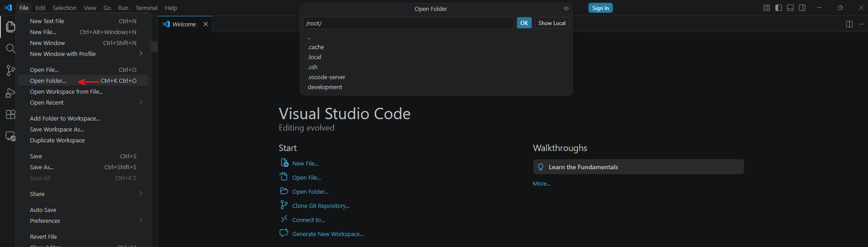Screen dimensions: 868x247
Task: Open the File menu
Action: 24,8
